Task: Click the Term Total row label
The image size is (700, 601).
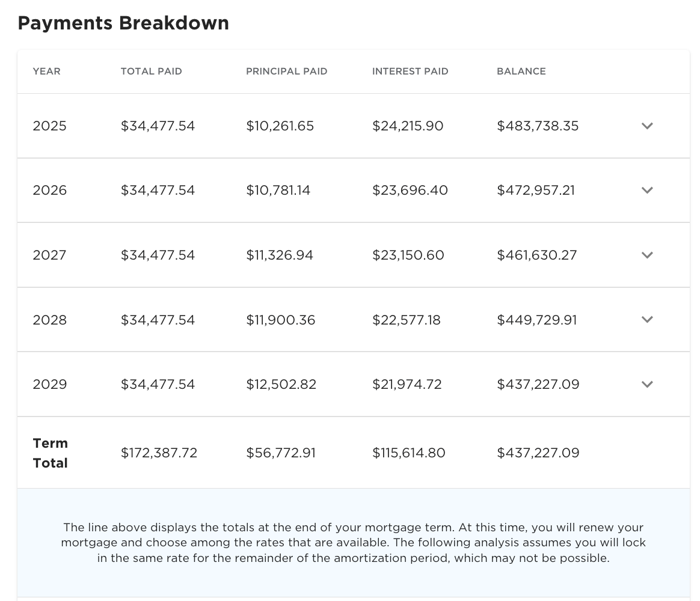Action: click(x=51, y=453)
